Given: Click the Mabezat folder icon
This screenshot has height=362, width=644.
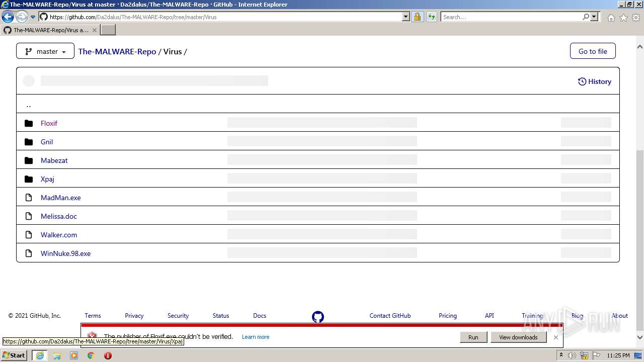Looking at the screenshot, I should click(x=29, y=160).
